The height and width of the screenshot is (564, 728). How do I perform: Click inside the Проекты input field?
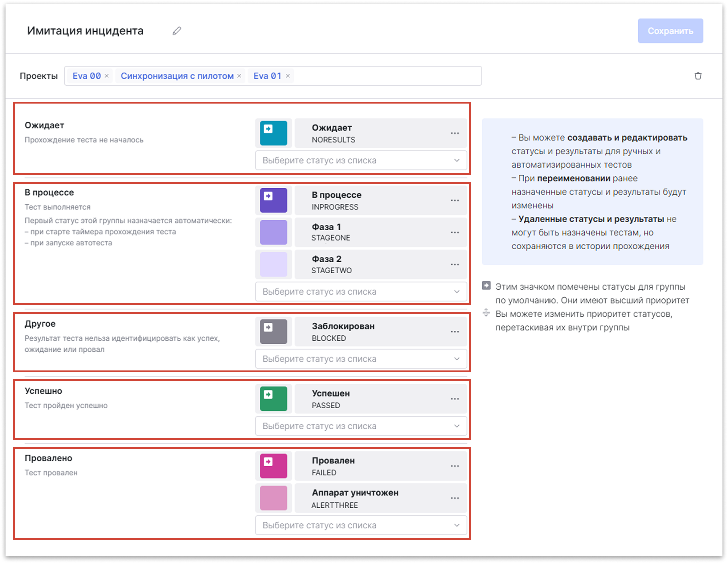383,76
